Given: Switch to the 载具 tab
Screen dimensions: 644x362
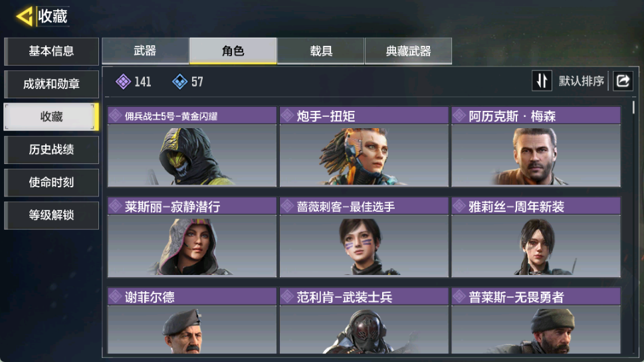Looking at the screenshot, I should [321, 51].
